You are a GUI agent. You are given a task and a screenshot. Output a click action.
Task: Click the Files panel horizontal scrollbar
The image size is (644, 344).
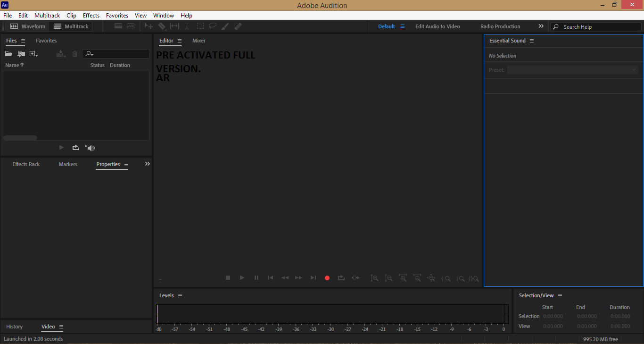(20, 138)
